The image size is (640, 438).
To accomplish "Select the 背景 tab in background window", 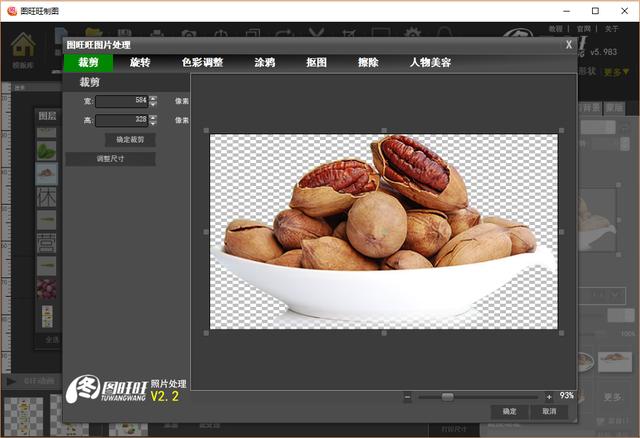I will tap(590, 108).
